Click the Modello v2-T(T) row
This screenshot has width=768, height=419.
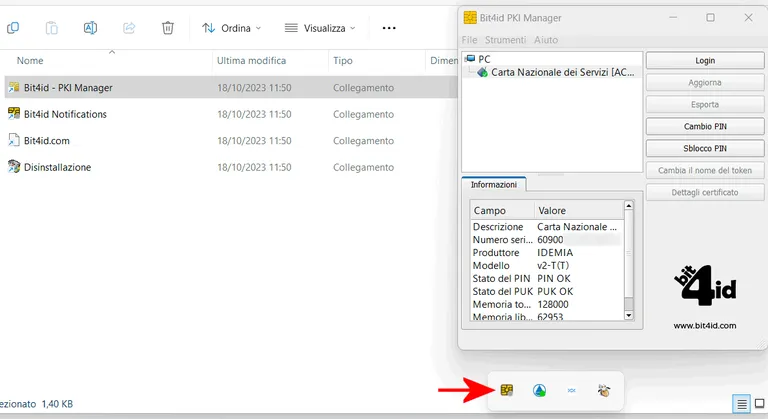point(547,266)
